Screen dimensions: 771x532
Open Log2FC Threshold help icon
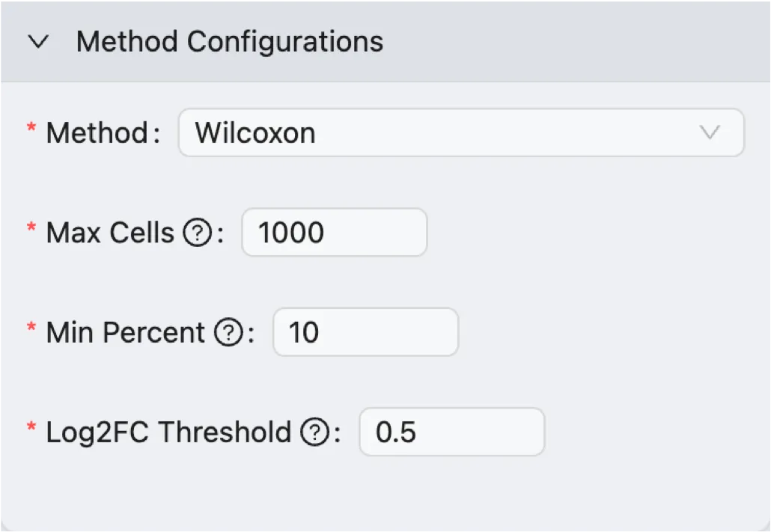[314, 432]
